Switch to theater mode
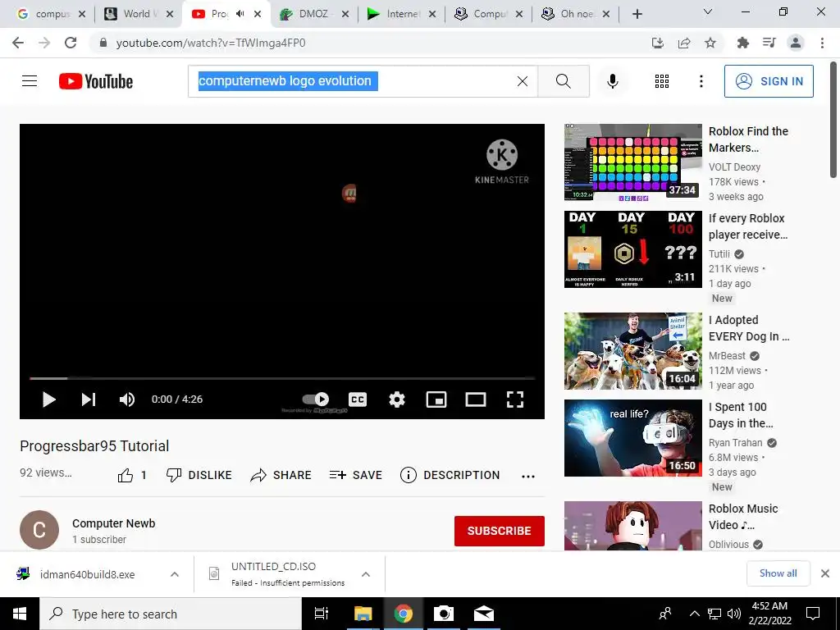The image size is (840, 630). 476,399
